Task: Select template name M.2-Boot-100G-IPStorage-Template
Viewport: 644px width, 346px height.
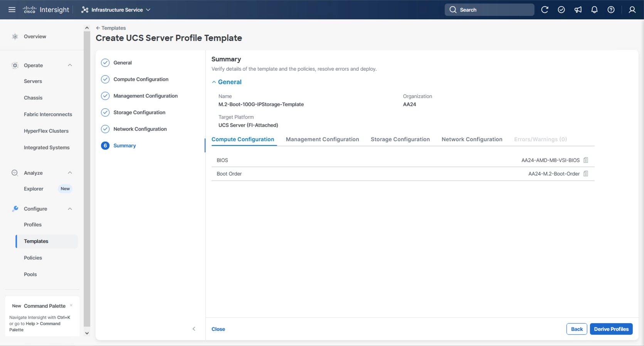Action: point(261,105)
